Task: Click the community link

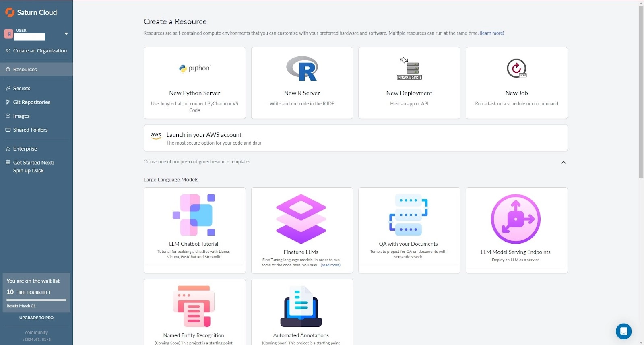Action: click(36, 333)
